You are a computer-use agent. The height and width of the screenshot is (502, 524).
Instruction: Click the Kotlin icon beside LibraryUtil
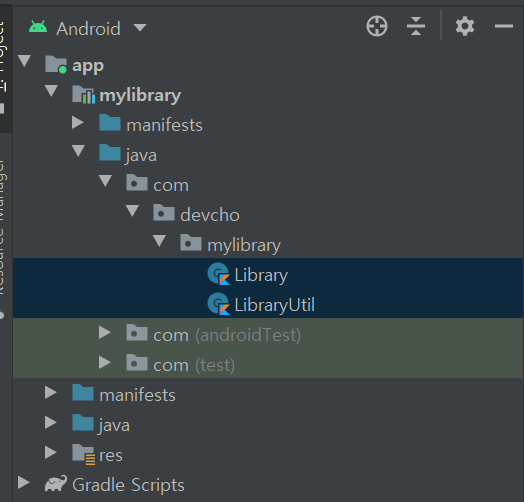(219, 304)
